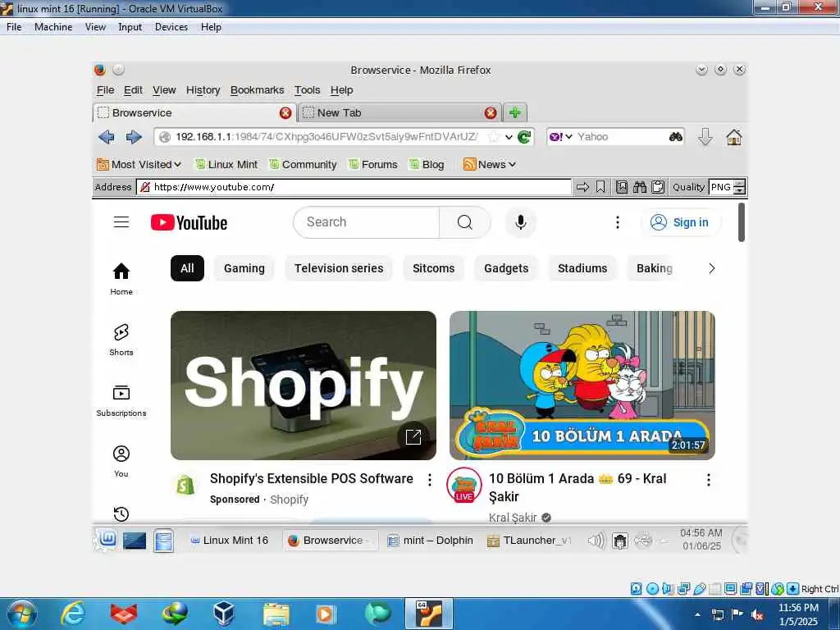The width and height of the screenshot is (840, 630).
Task: Open Yahoo search engine dropdown
Action: [x=561, y=137]
